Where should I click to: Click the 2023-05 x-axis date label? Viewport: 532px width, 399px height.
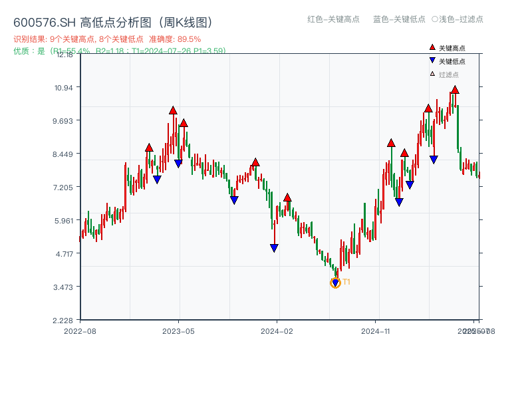(x=178, y=331)
